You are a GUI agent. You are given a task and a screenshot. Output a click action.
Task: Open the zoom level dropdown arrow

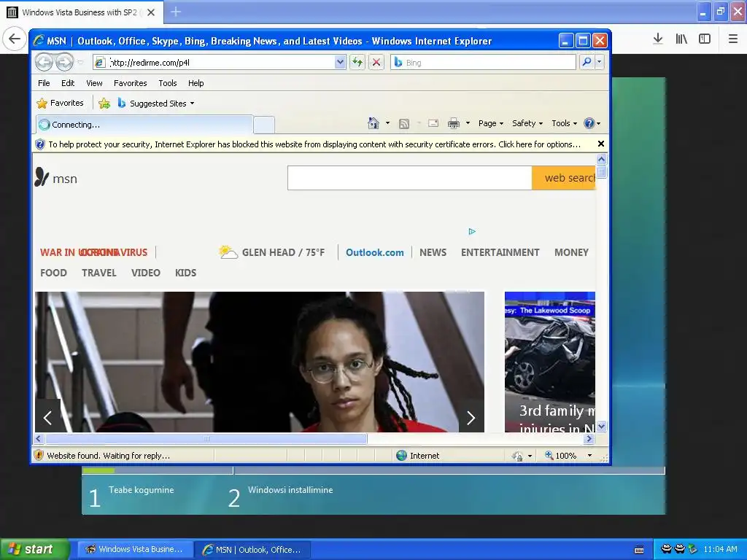pos(589,456)
